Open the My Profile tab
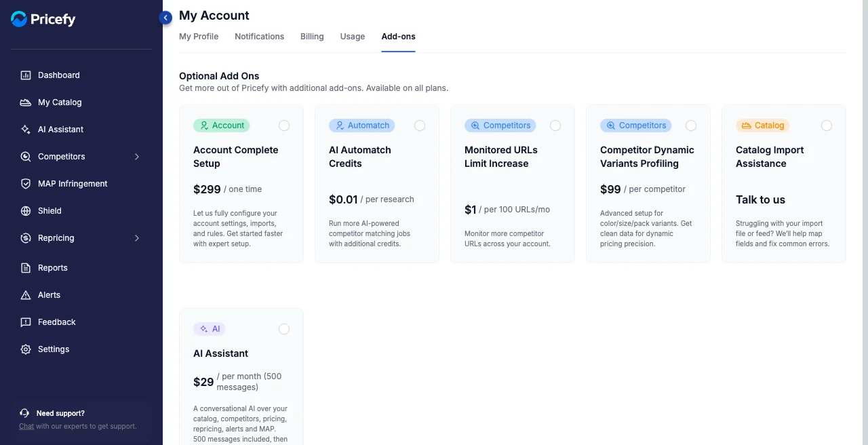This screenshot has width=868, height=445. (x=199, y=37)
